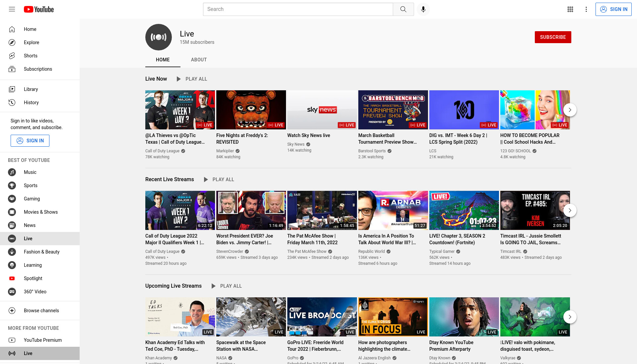Click the SUBSCRIBE button
Screen dimensions: 637x364
pos(553,37)
